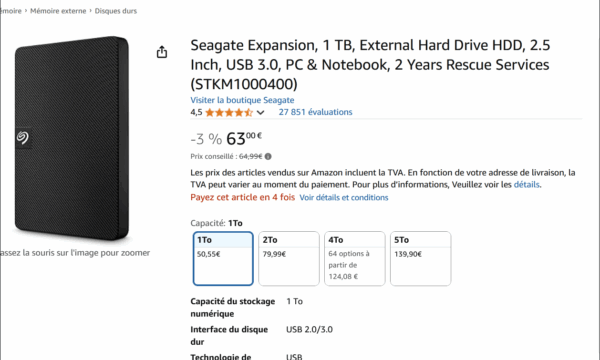Go to the Disques durs breadcrumb
The image size is (600, 360).
116,11
